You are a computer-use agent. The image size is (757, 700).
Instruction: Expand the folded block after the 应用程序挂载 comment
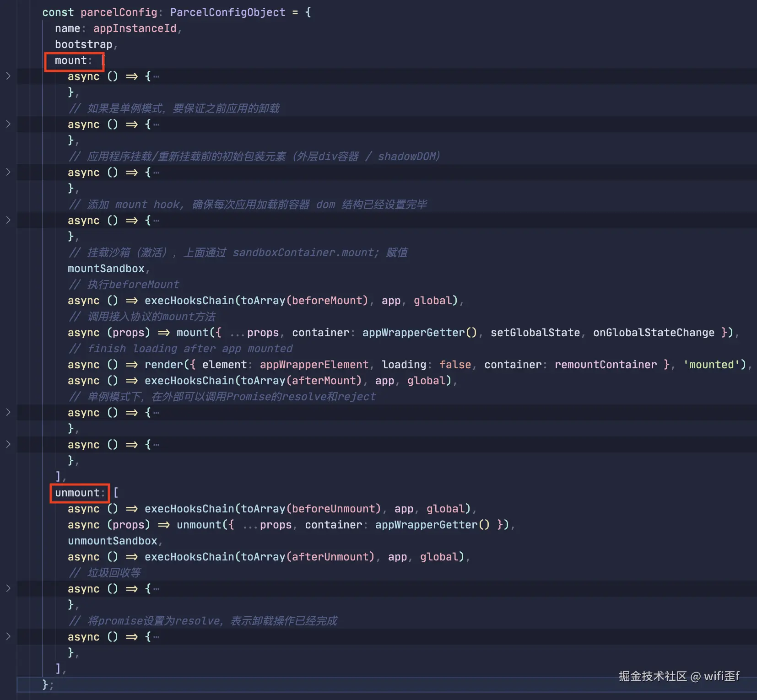coord(8,172)
